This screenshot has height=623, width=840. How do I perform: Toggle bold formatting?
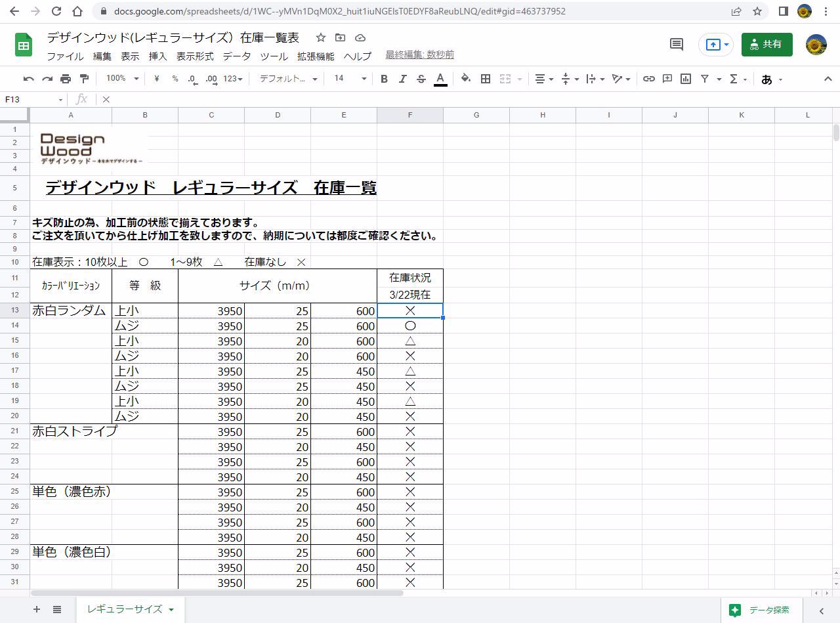[x=384, y=79]
